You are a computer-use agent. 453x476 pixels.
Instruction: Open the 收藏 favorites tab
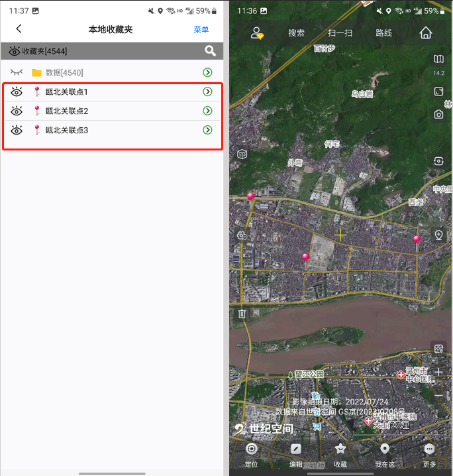[x=340, y=453]
